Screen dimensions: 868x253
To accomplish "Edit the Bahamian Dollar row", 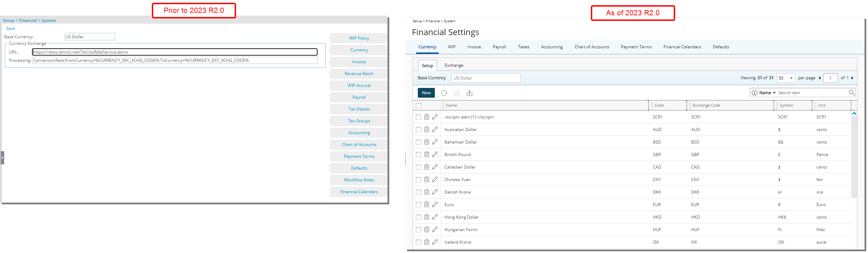I will coord(435,142).
